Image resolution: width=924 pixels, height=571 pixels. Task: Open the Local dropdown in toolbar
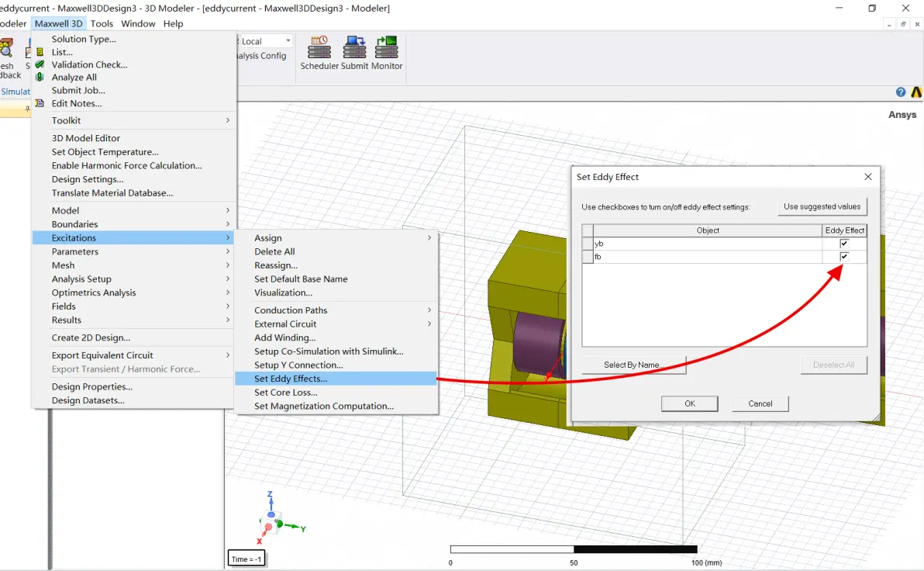(288, 40)
